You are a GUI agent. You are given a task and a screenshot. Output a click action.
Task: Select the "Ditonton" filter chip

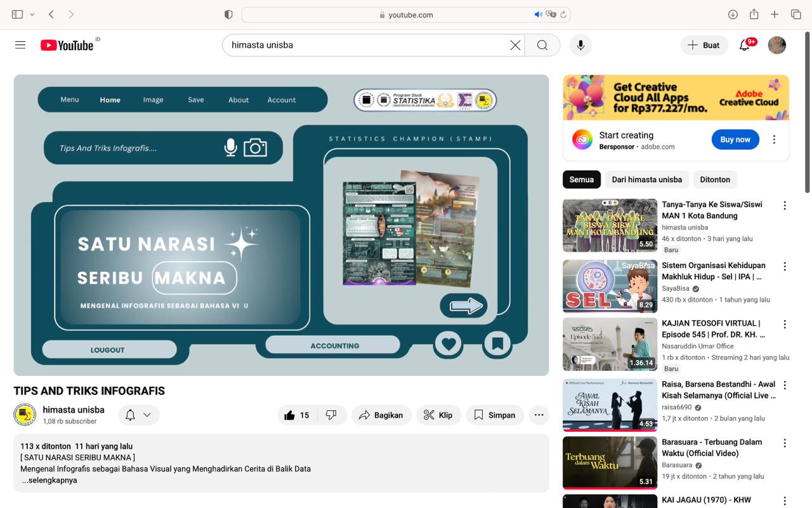pos(714,180)
